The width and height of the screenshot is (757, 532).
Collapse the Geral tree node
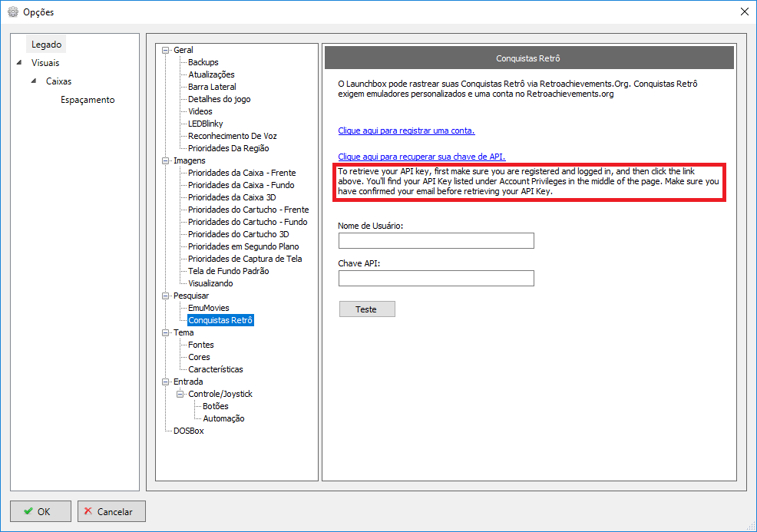pyautogui.click(x=166, y=50)
